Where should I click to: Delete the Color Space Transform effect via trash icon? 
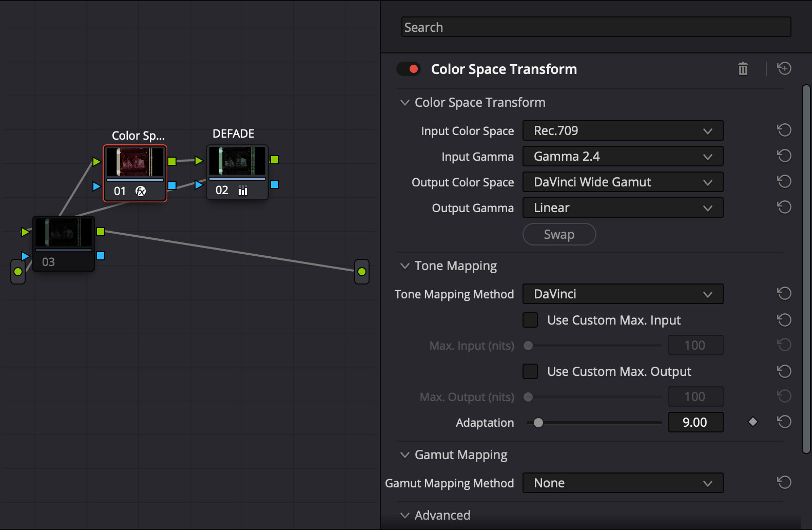tap(743, 69)
